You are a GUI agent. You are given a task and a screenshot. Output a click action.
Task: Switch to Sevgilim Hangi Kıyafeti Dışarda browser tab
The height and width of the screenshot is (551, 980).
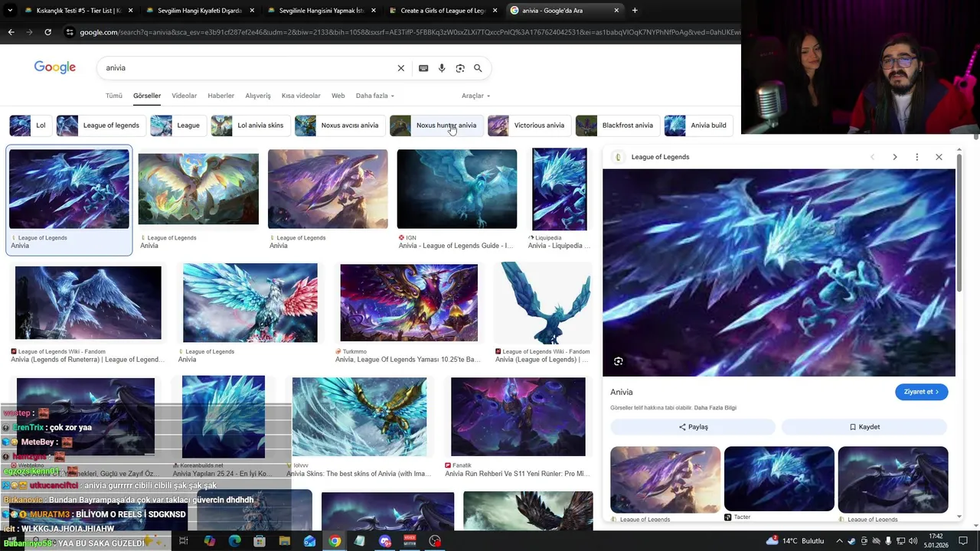(x=199, y=11)
